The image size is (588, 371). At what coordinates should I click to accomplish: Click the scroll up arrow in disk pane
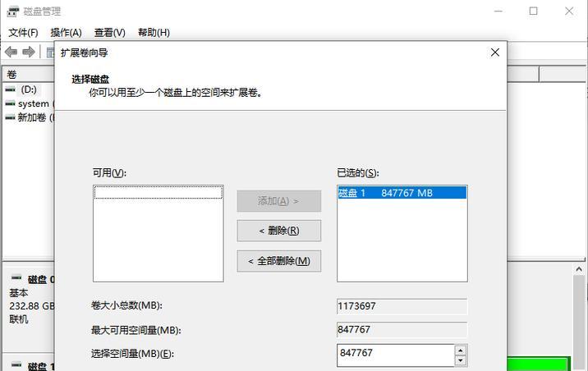click(x=579, y=269)
